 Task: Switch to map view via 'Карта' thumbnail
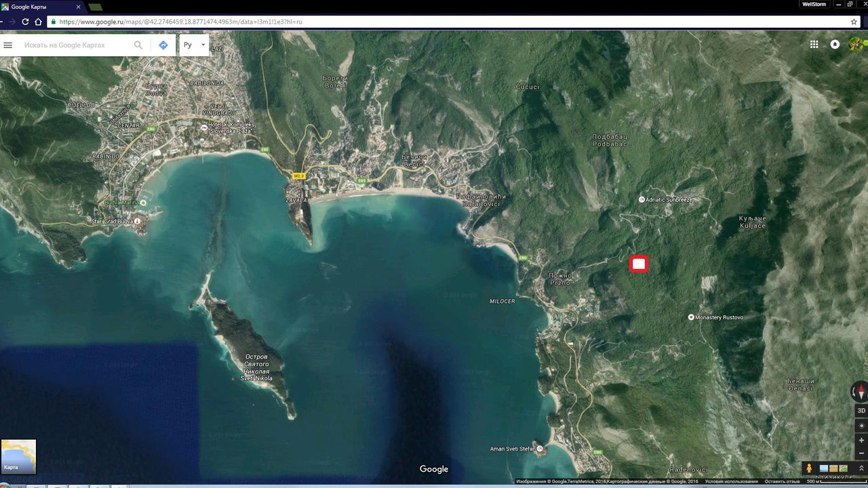18,456
